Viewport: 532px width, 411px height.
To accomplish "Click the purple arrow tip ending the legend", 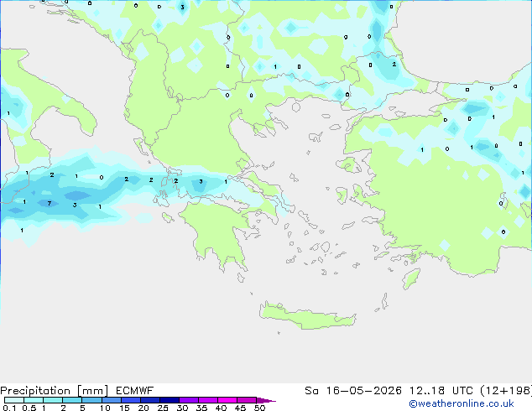I will (x=266, y=400).
